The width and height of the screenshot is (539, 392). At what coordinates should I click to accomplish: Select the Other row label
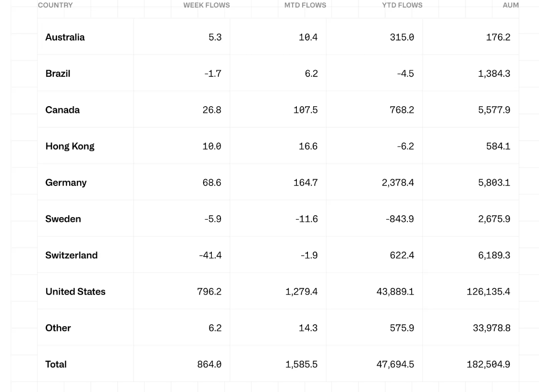click(58, 328)
